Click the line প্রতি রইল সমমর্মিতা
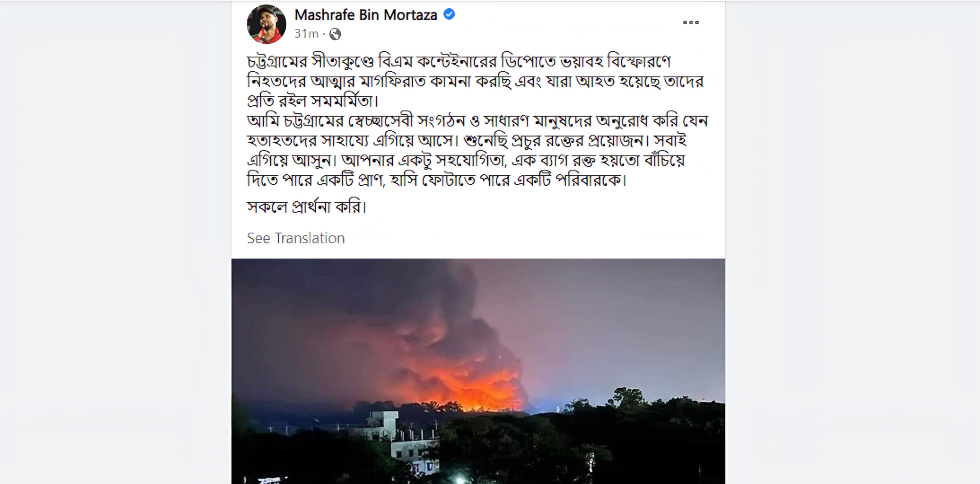 pos(312,101)
